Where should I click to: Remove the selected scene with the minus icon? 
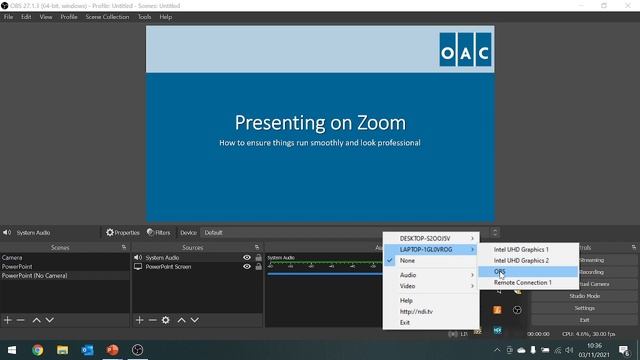point(20,320)
